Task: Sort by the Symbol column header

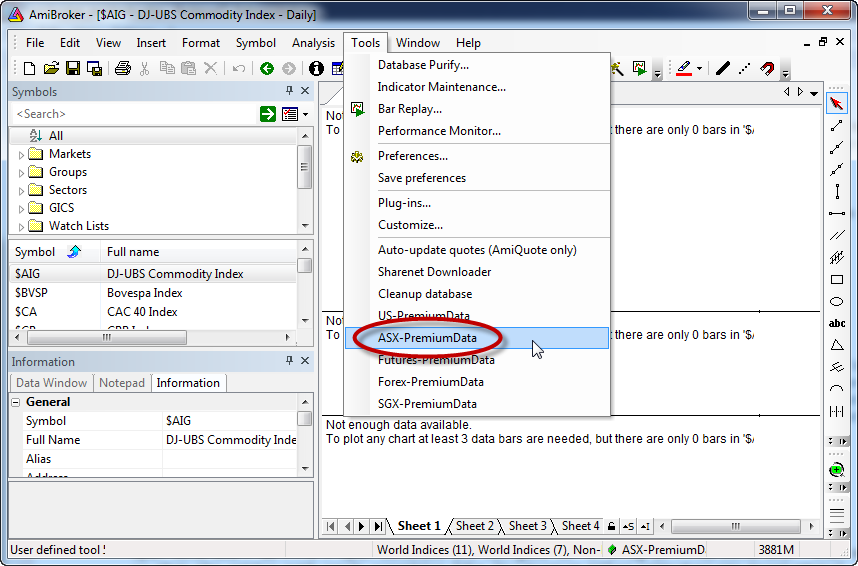Action: pyautogui.click(x=54, y=252)
